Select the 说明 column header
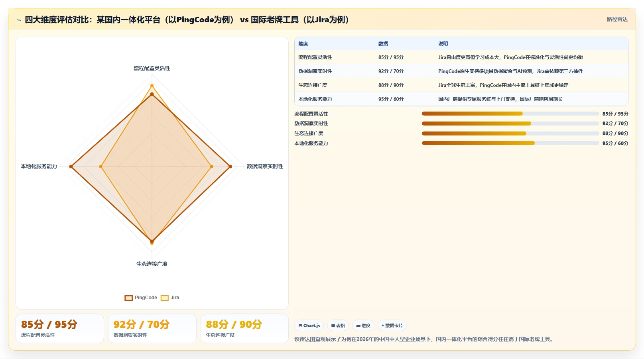This screenshot has width=644, height=359. 443,44
